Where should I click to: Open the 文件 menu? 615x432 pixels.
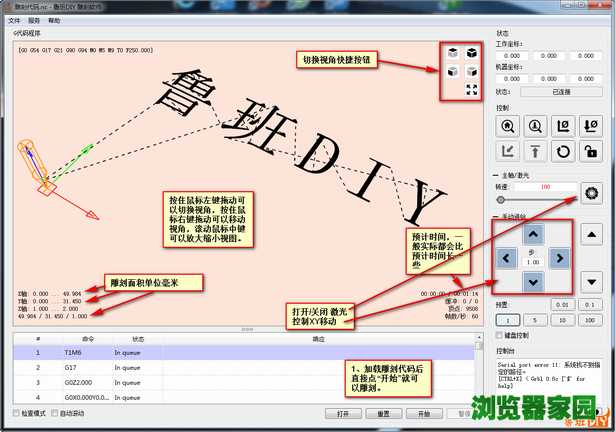(12, 20)
